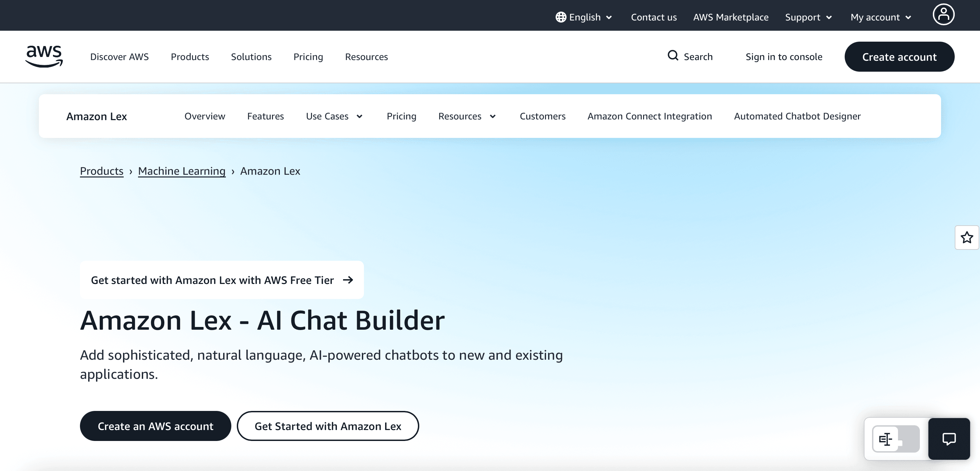The height and width of the screenshot is (471, 980).
Task: Click the star bookmark icon on right edge
Action: coord(966,237)
